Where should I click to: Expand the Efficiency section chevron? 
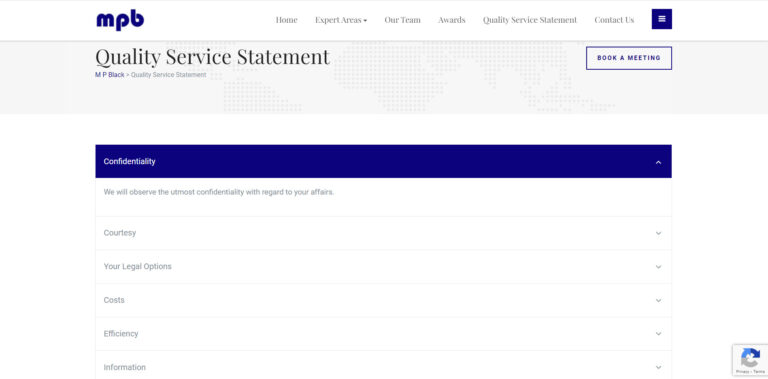658,334
